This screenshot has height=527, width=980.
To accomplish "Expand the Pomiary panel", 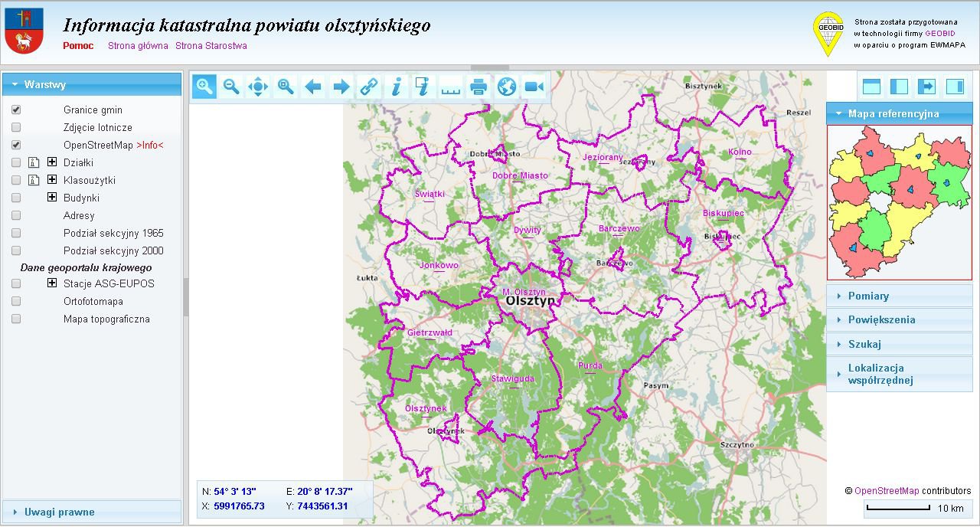I will 899,296.
